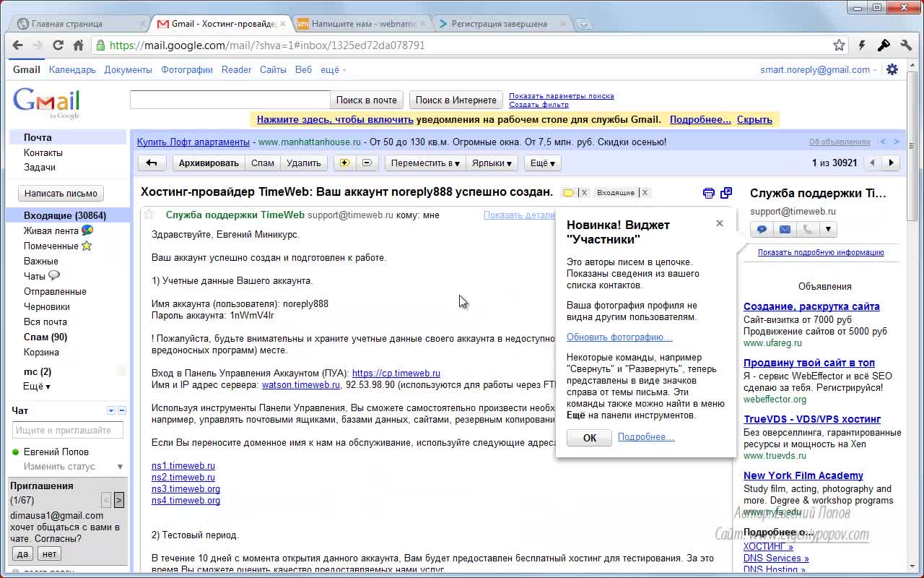The height and width of the screenshot is (578, 924).
Task: Open Chrome wrench menu
Action: 906,45
